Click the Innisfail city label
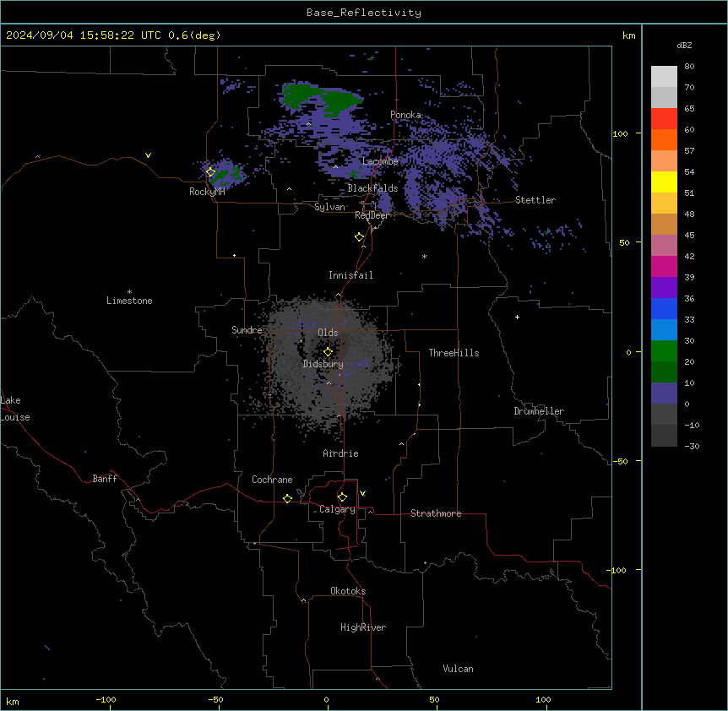Screen dimensions: 728x711 [350, 275]
